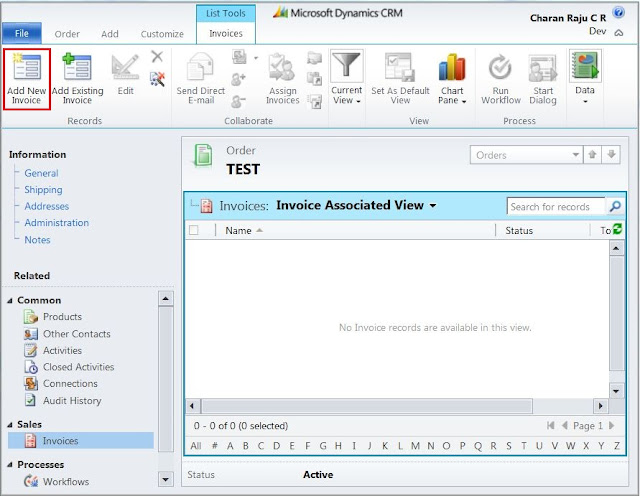Viewport: 640px width, 496px height.
Task: Sort grid by Name column header
Action: click(x=238, y=231)
